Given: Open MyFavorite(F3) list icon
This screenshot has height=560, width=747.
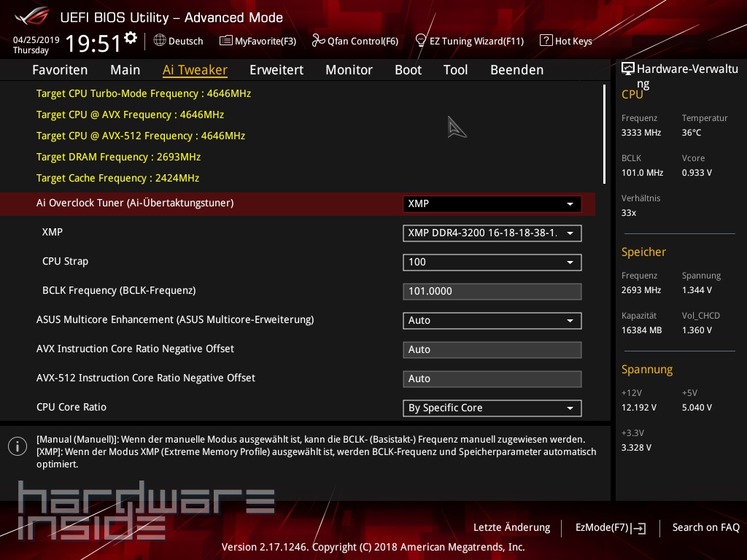Looking at the screenshot, I should coord(226,41).
